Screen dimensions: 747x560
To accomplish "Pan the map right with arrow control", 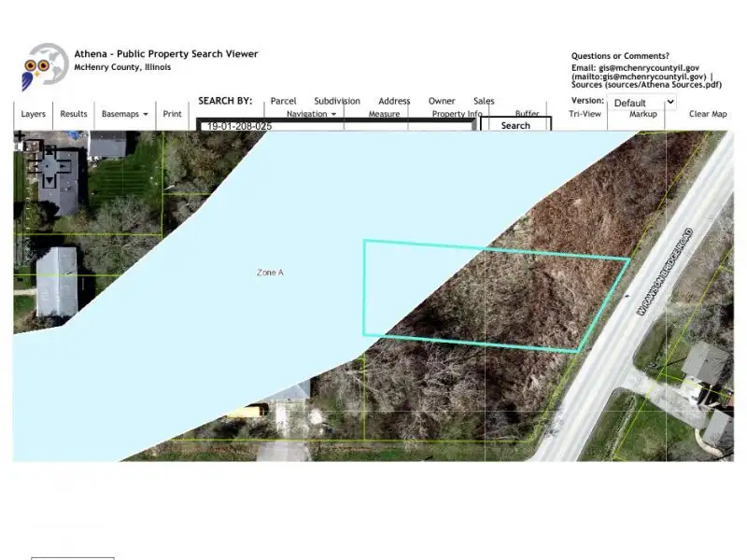I will tap(63, 164).
